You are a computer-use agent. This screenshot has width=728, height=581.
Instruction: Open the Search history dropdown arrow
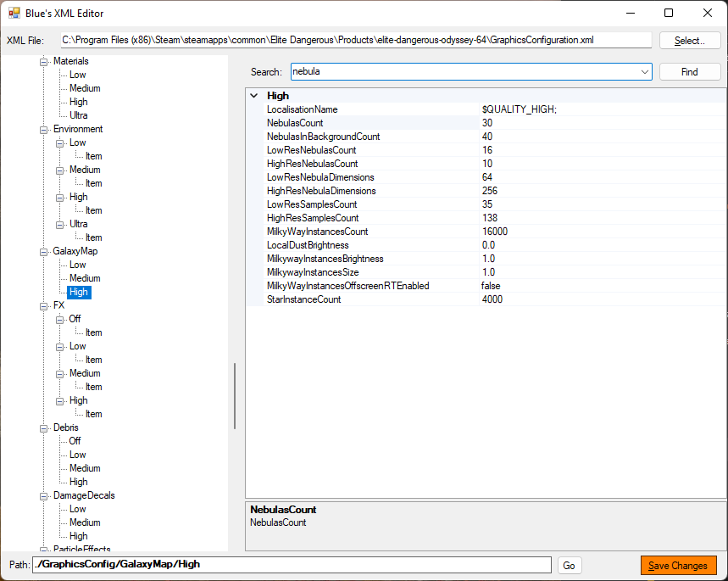click(644, 72)
